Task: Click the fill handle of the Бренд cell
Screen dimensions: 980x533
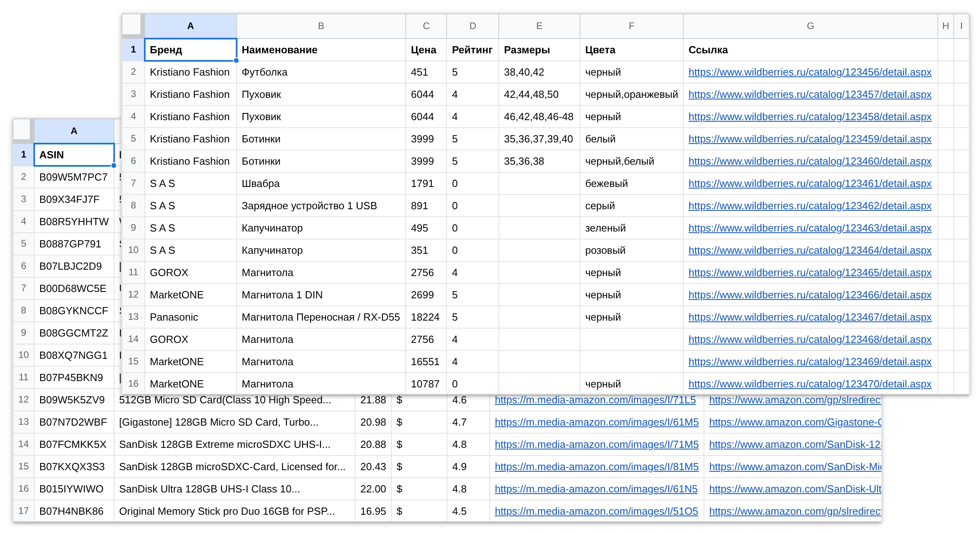Action: [x=236, y=60]
